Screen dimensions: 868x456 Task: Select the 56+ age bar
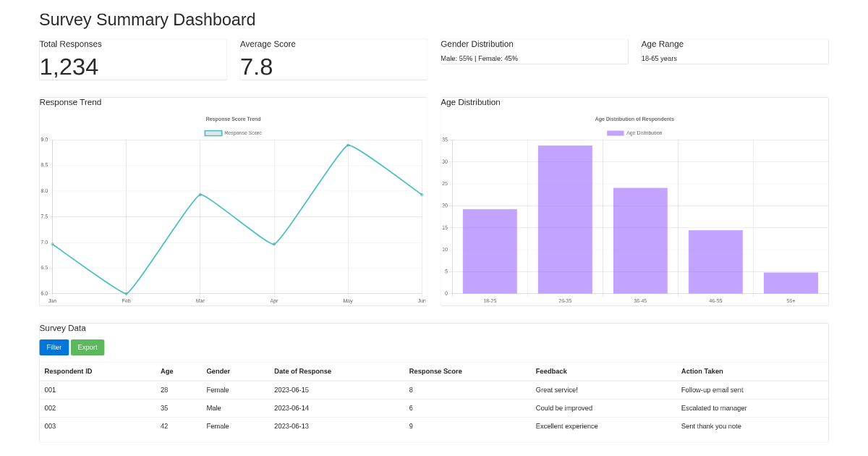(x=791, y=284)
